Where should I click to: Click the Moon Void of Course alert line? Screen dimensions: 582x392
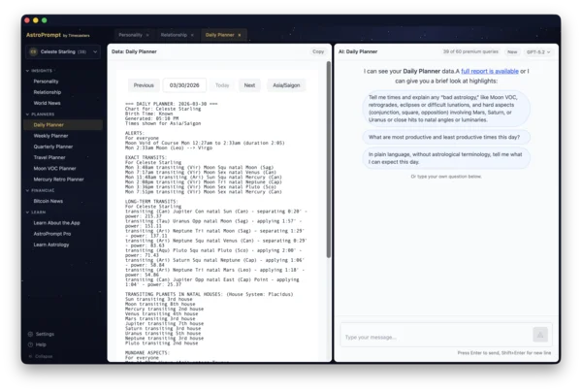pos(205,143)
